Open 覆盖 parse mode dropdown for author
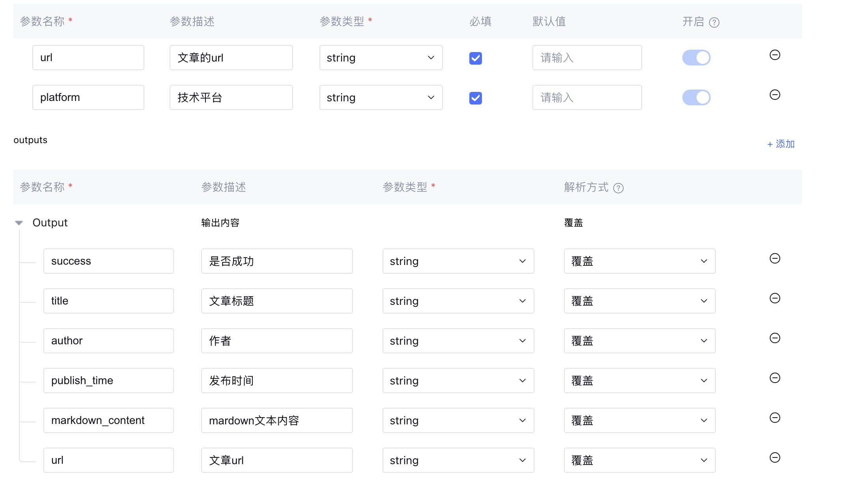The height and width of the screenshot is (504, 859). coord(639,341)
